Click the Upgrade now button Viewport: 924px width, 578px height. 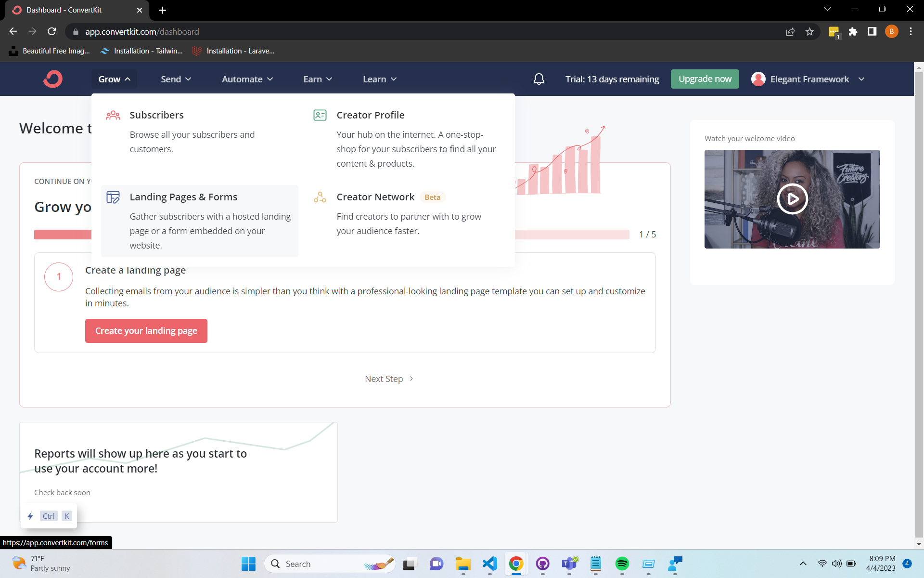coord(705,79)
